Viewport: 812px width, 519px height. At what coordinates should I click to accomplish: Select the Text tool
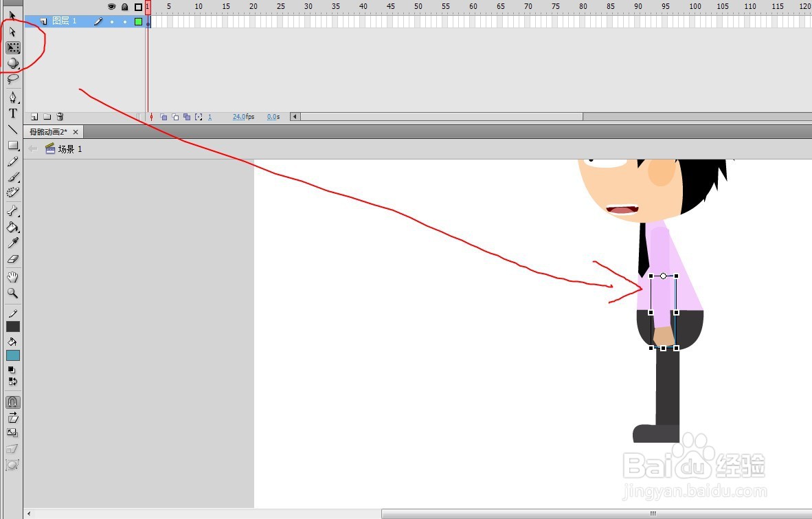coord(13,113)
